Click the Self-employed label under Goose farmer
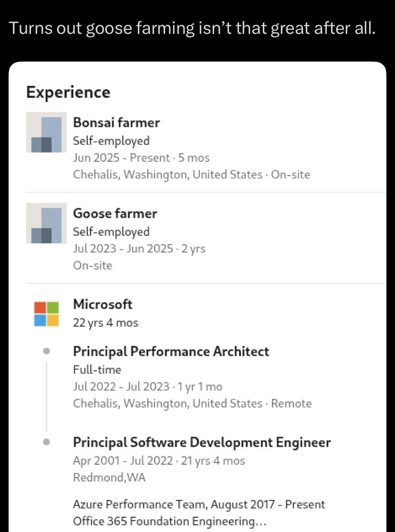Screen dimensions: 395x532 pos(111,232)
